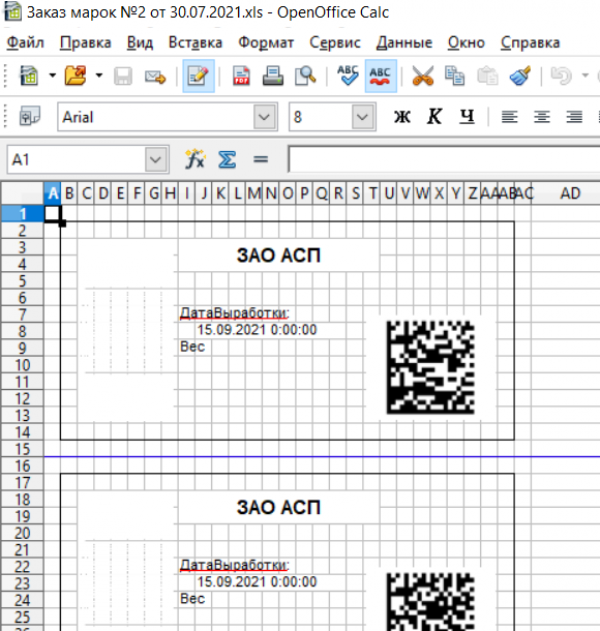Click the Copy icon
The height and width of the screenshot is (631, 600).
455,76
